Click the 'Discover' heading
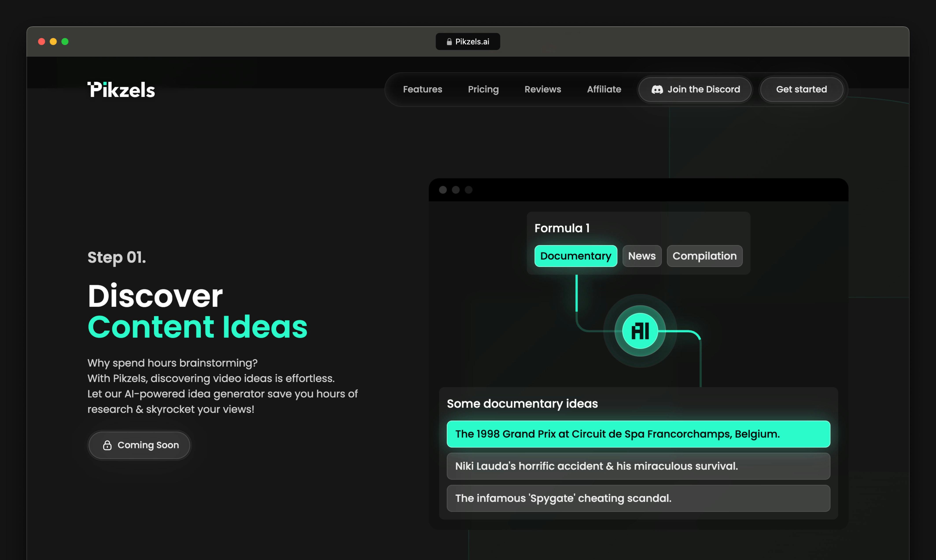 (155, 296)
